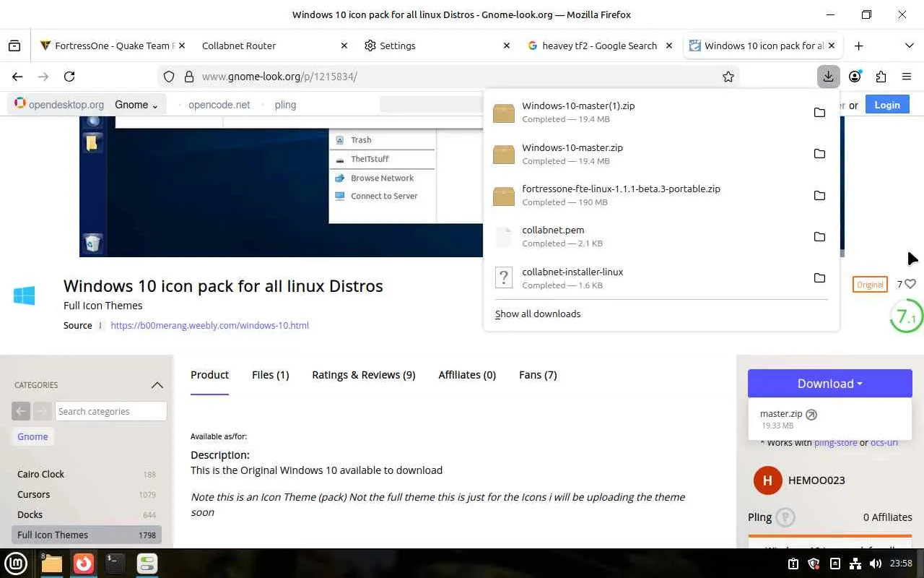
Task: Click the site padlock icon
Action: [189, 77]
